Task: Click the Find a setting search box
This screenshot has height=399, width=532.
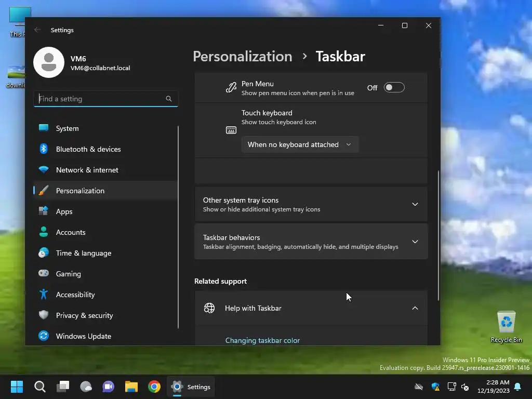Action: tap(106, 99)
